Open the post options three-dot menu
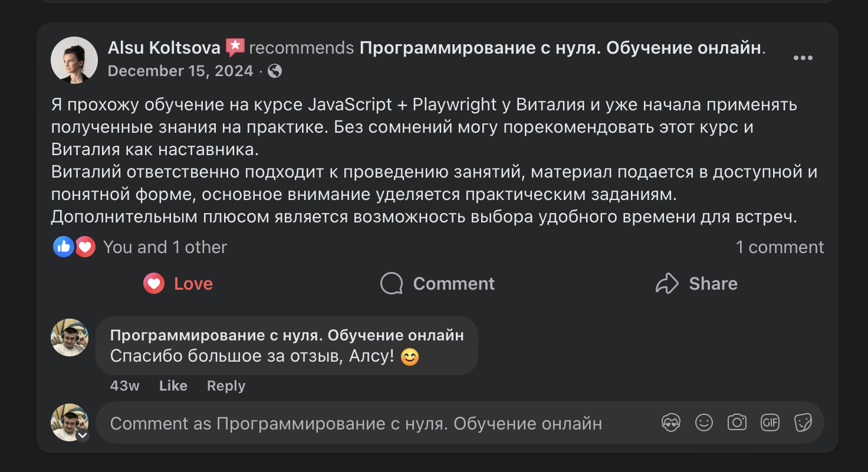 (x=803, y=58)
